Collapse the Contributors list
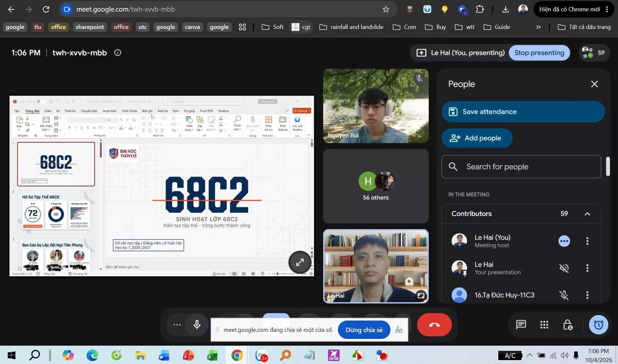Image resolution: width=618 pixels, height=364 pixels. [x=587, y=214]
